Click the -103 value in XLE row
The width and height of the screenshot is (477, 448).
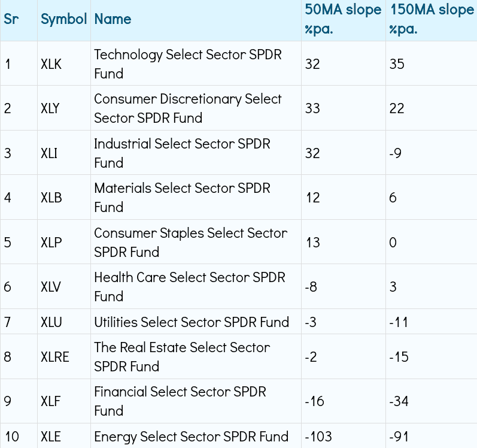pyautogui.click(x=318, y=437)
